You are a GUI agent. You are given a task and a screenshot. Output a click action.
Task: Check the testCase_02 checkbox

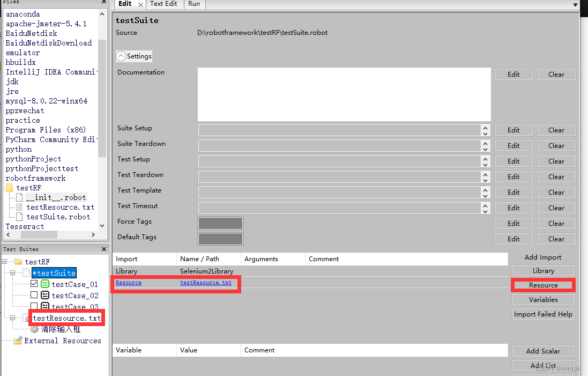[x=34, y=295]
